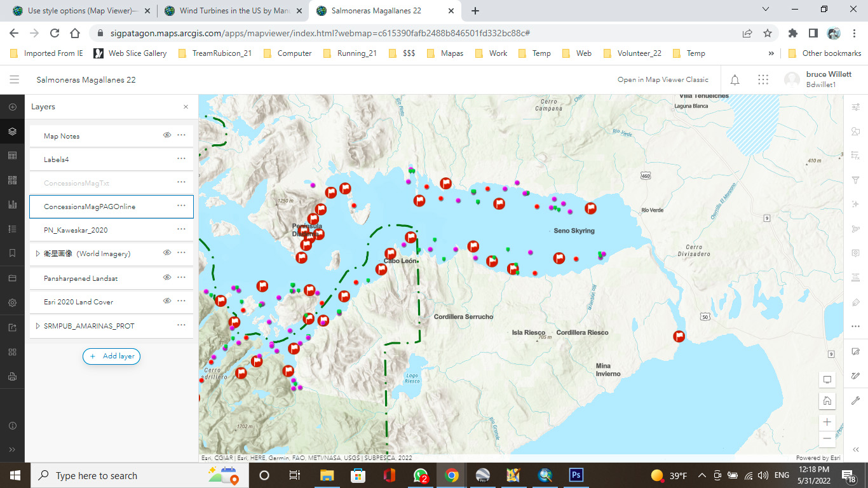The width and height of the screenshot is (868, 488).
Task: Hide the World Imagery layer
Action: [x=166, y=254]
